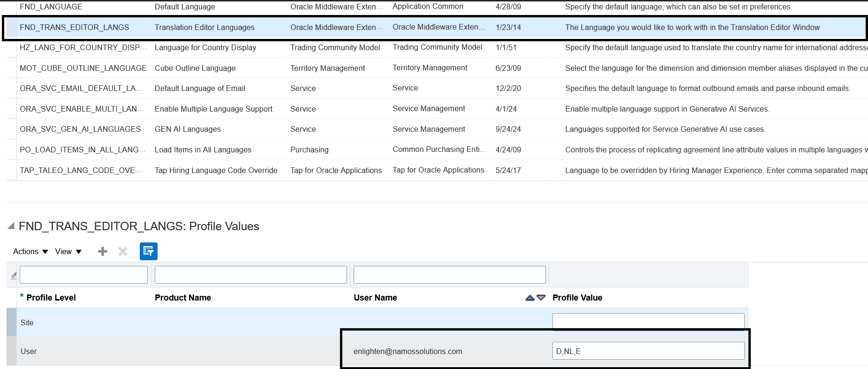Click the clear filter eraser icon beside filter fields
868x369 pixels.
tap(14, 275)
